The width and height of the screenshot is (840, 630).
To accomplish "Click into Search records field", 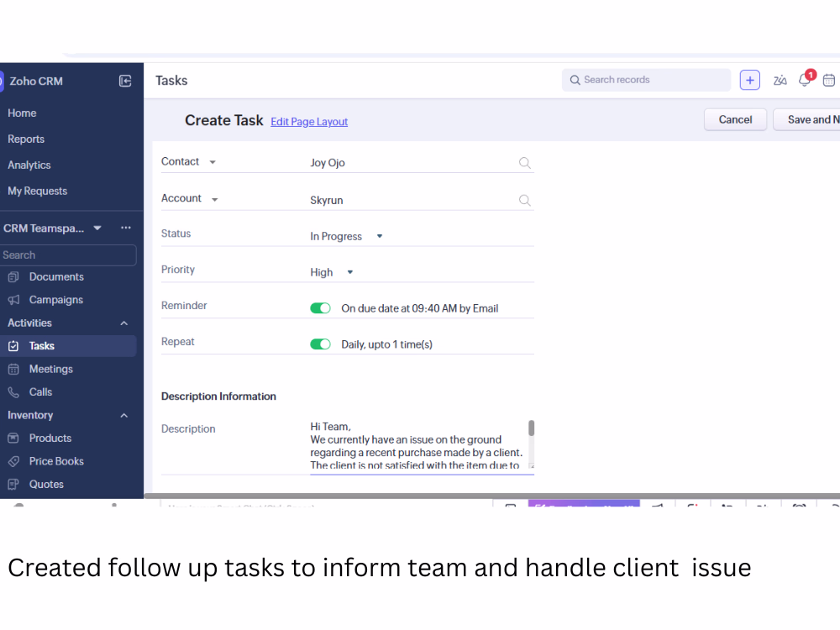I will (x=646, y=80).
